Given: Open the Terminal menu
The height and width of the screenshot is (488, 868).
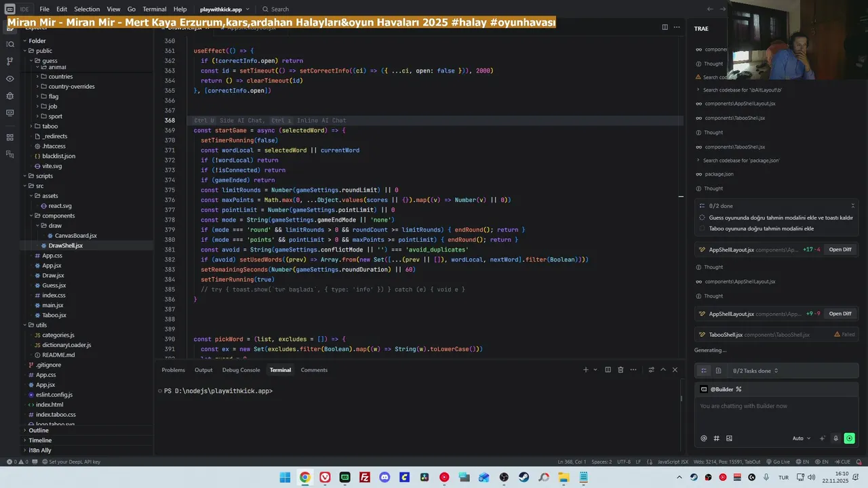Looking at the screenshot, I should 155,9.
